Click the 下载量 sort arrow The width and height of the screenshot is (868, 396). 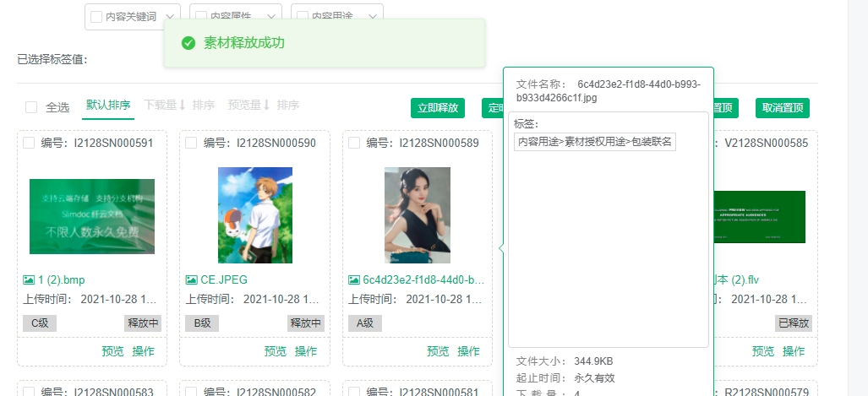pyautogui.click(x=182, y=105)
